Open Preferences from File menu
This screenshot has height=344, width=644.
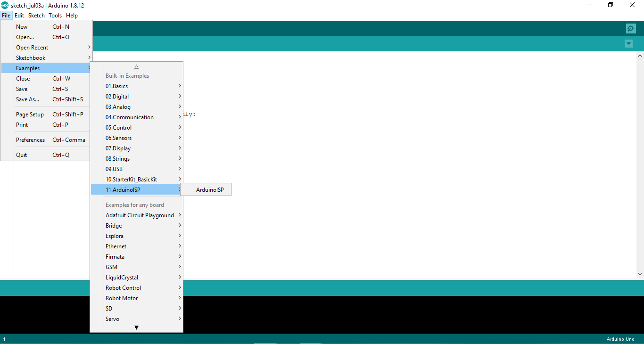(46, 140)
